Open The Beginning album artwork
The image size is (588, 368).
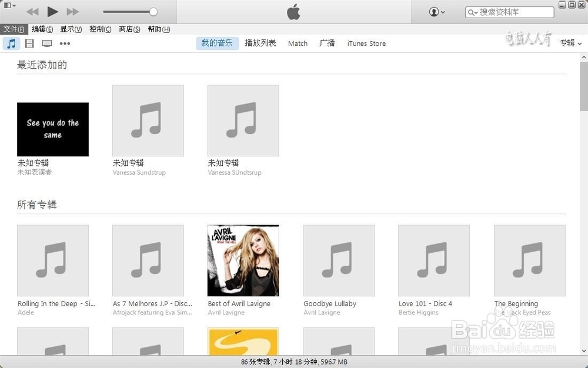click(x=530, y=260)
